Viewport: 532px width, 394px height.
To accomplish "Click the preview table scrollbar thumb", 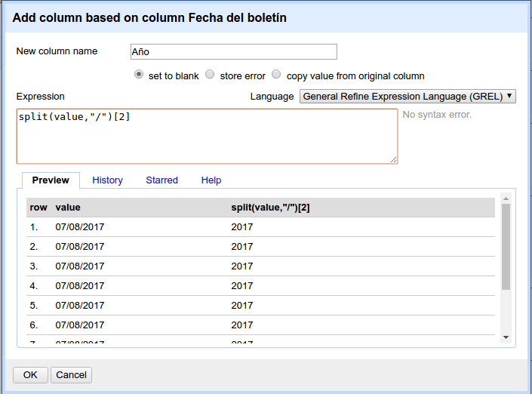I will coord(506,245).
